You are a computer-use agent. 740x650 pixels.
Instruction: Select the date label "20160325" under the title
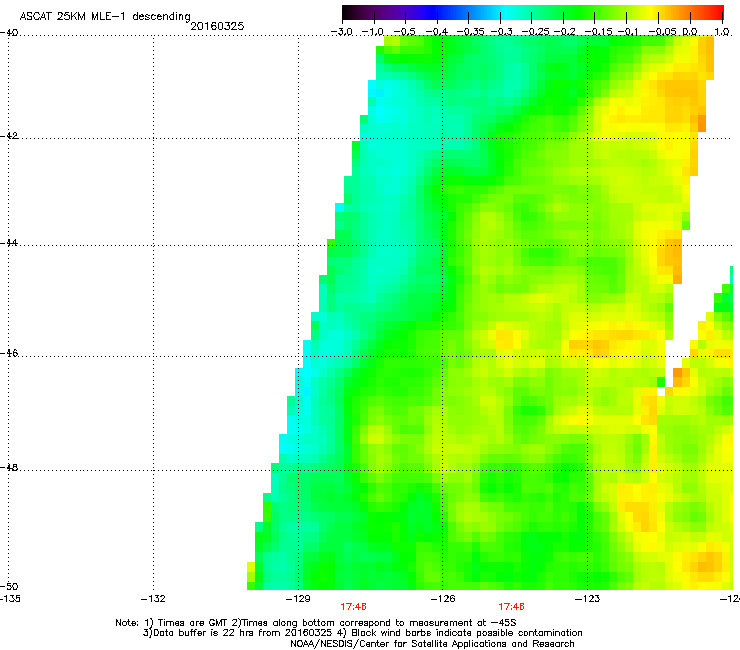217,26
